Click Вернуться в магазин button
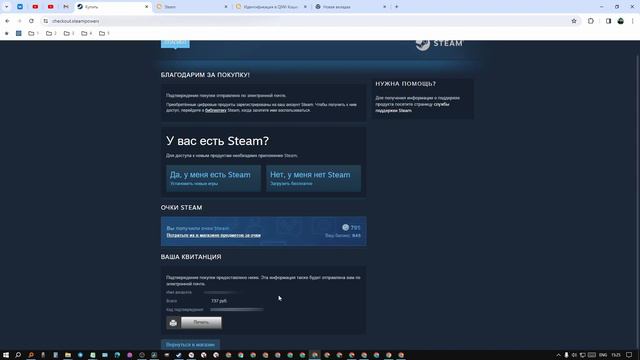The image size is (640, 360). point(190,344)
